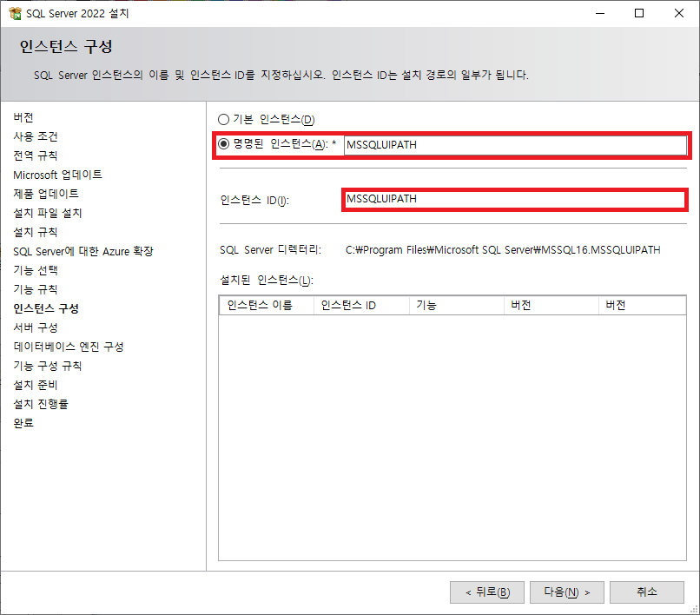Click the SQL Server 디렉터리 label
Image resolution: width=700 pixels, height=615 pixels.
pos(270,249)
